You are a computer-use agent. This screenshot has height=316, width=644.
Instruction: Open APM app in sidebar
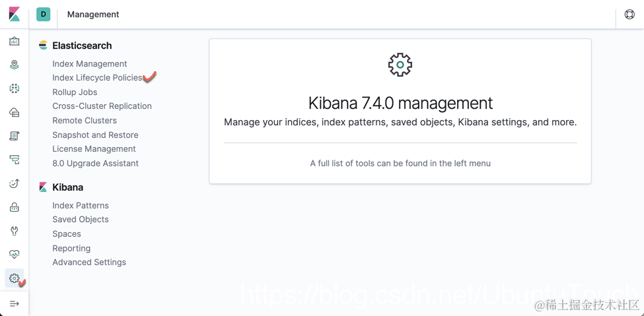point(15,160)
